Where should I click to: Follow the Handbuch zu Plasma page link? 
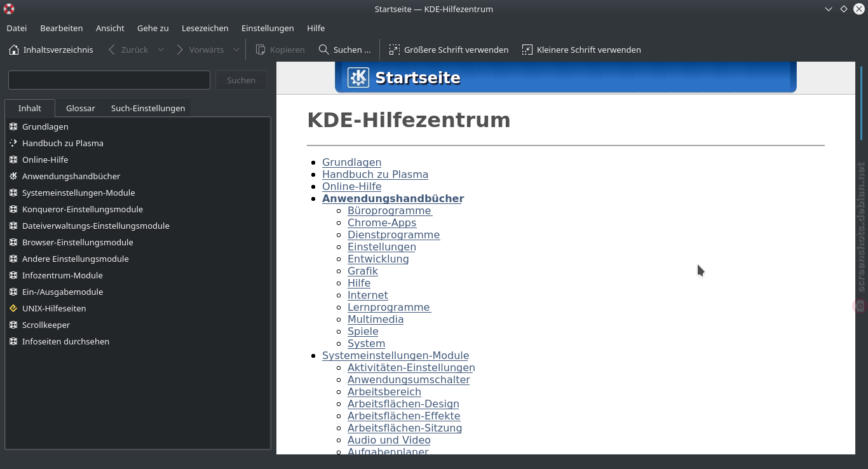click(375, 174)
